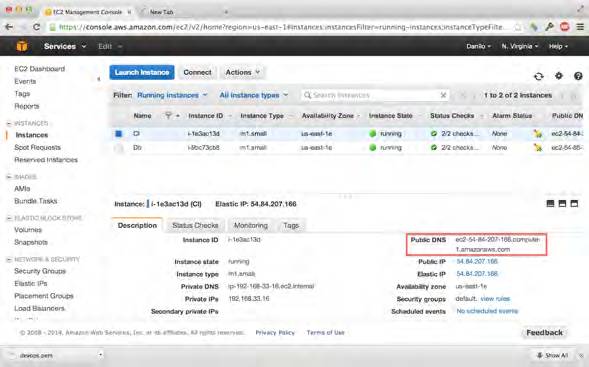589x367 pixels.
Task: Open the Services dropdown menu
Action: point(65,46)
